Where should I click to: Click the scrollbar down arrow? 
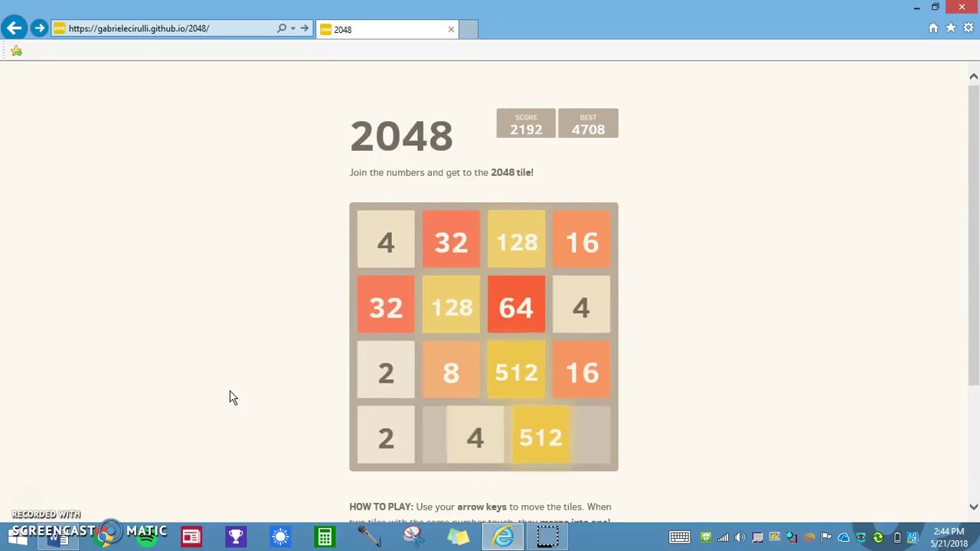(973, 507)
